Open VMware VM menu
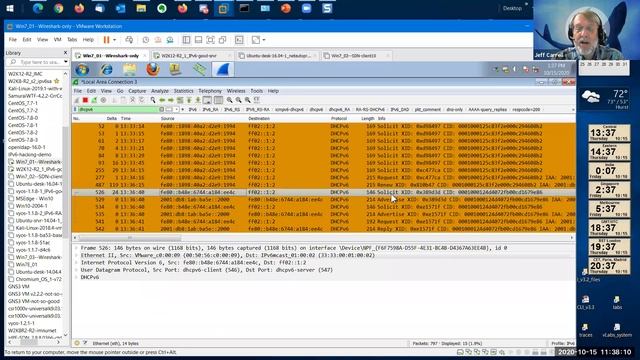 point(58,40)
